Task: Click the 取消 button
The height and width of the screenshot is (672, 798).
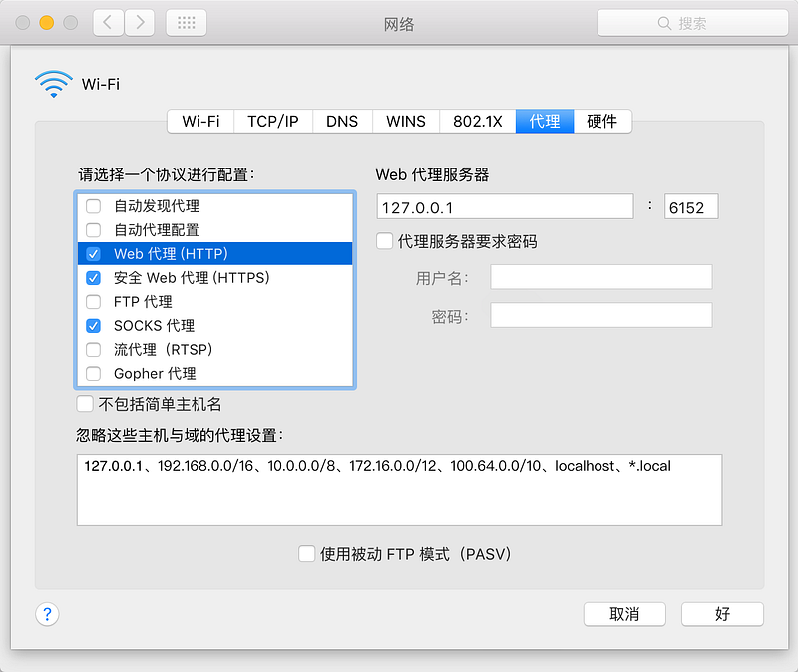Action: point(624,614)
